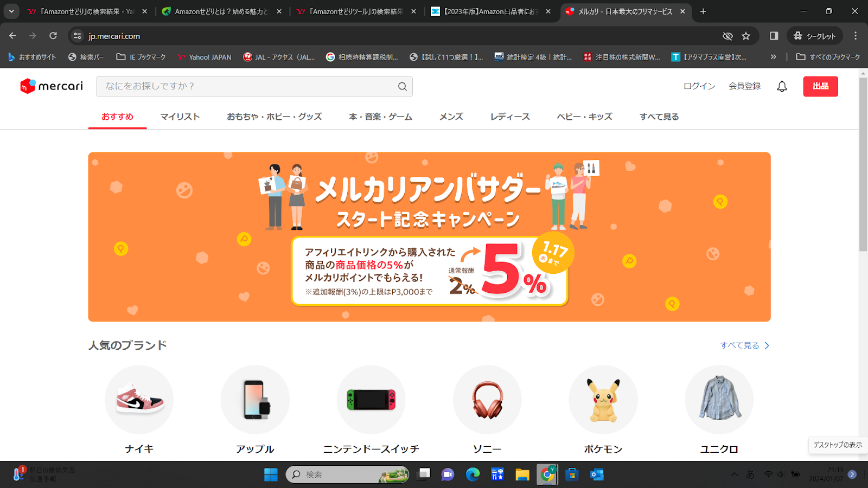
Task: Click the シークレット incognito button
Action: point(815,36)
